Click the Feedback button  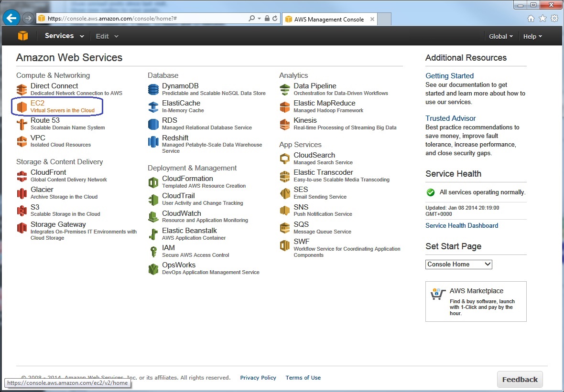click(520, 380)
